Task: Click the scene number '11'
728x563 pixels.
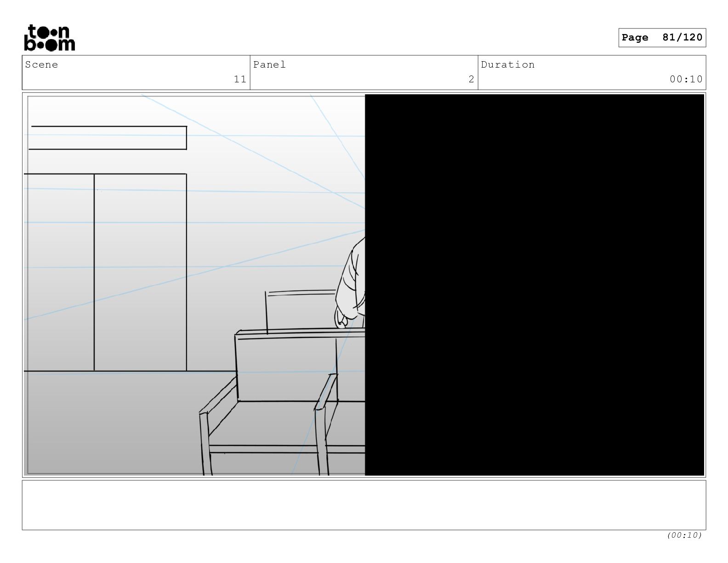Action: (240, 79)
